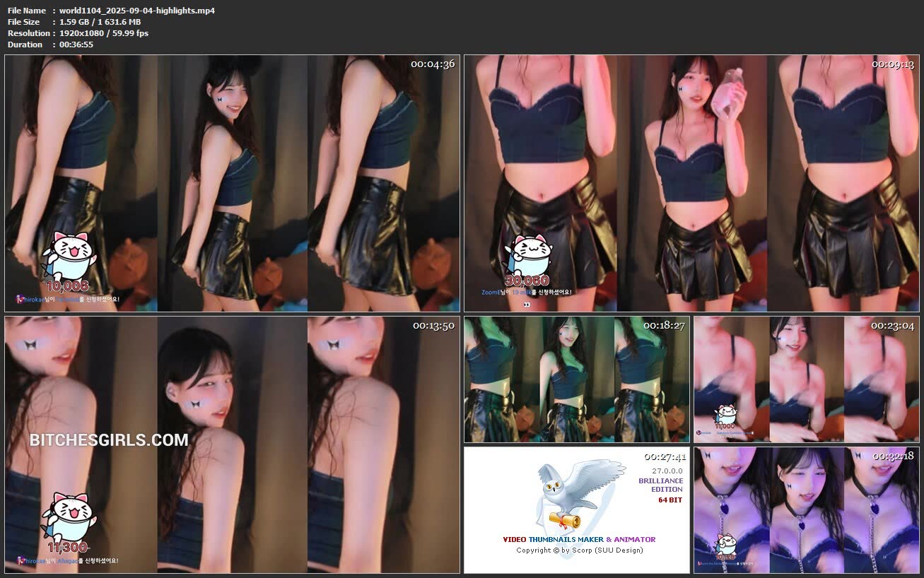Click the Video Thumbnails Maker & Animator title
The height and width of the screenshot is (578, 924).
[x=579, y=539]
